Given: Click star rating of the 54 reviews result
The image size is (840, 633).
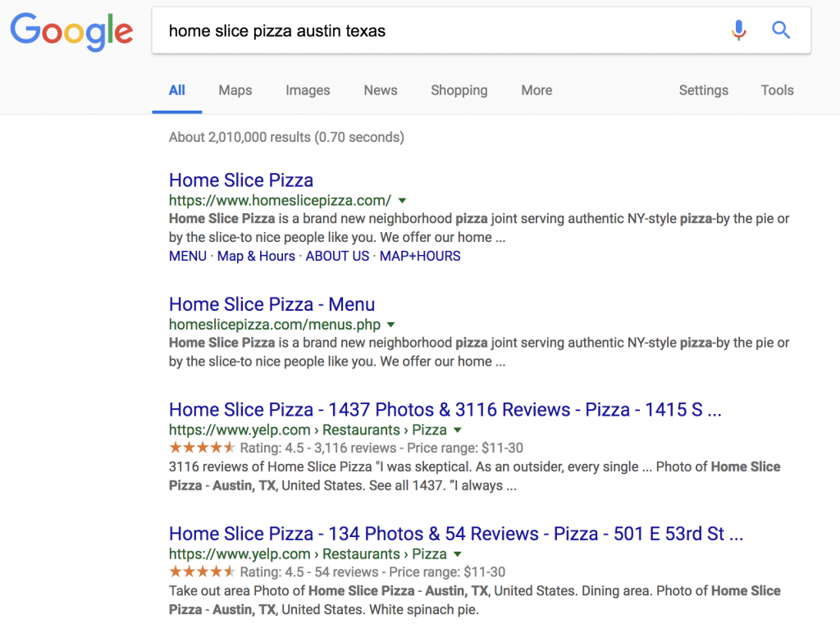Looking at the screenshot, I should 202,572.
